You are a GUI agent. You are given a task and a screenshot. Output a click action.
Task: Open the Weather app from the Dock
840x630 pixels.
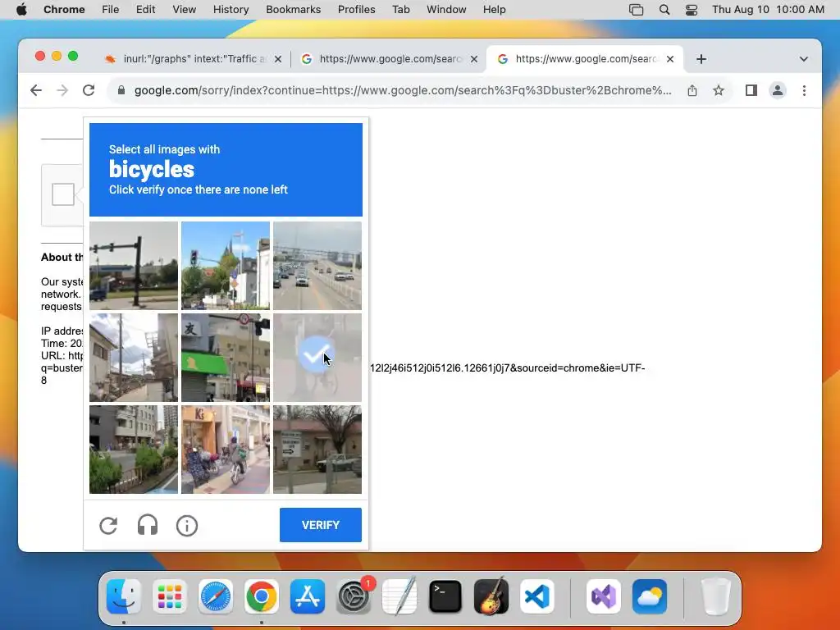pos(650,596)
